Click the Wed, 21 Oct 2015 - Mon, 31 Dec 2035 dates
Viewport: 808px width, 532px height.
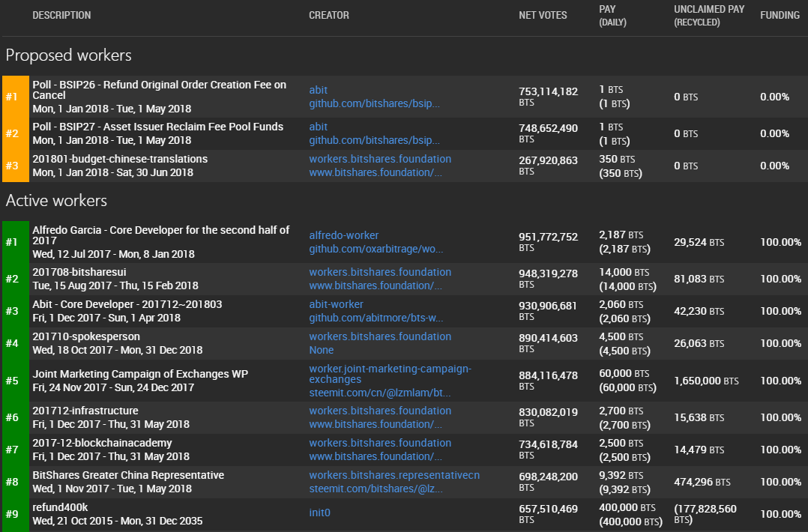coord(118,521)
